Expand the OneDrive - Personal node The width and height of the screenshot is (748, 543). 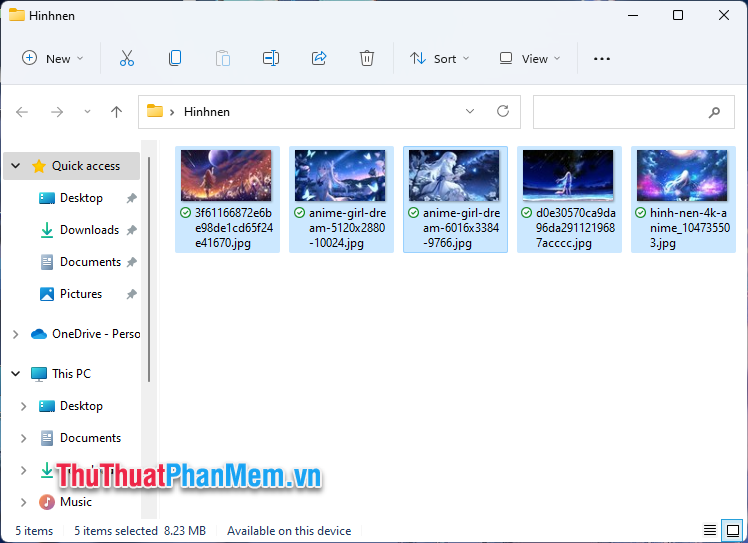(x=16, y=334)
